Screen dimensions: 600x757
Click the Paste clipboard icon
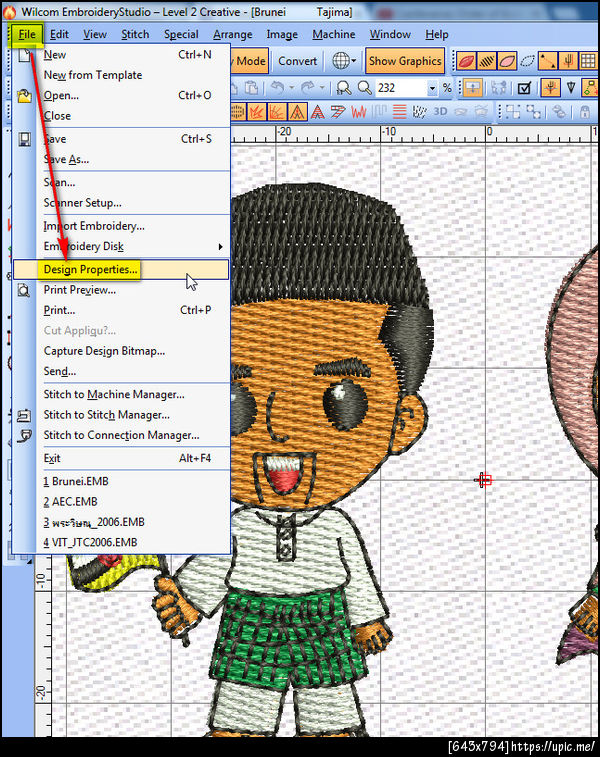251,88
